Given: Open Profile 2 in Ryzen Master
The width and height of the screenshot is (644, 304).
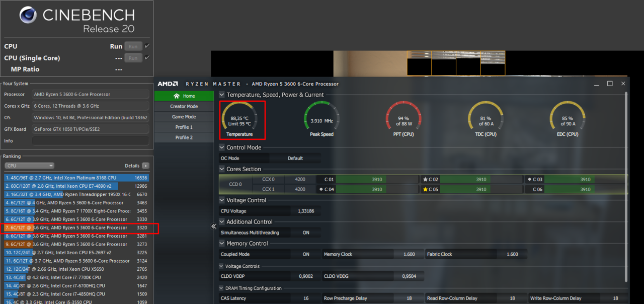Looking at the screenshot, I should click(x=184, y=137).
